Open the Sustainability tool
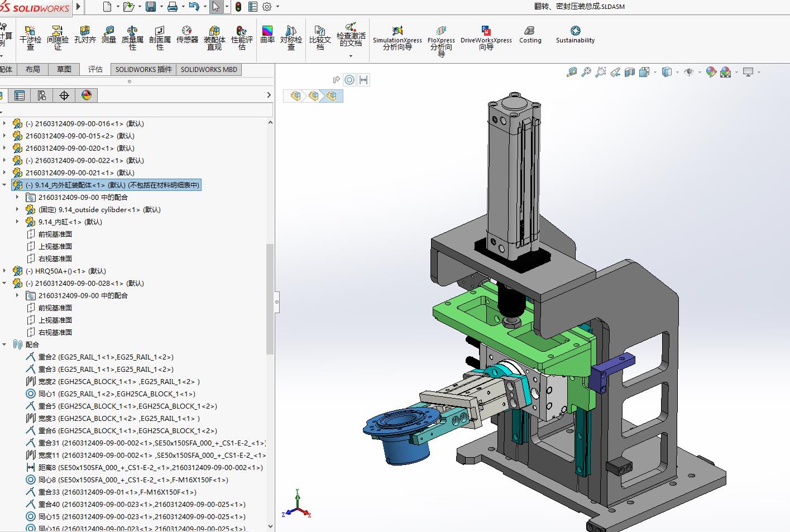Viewport: 790px width, 532px height. (x=575, y=35)
